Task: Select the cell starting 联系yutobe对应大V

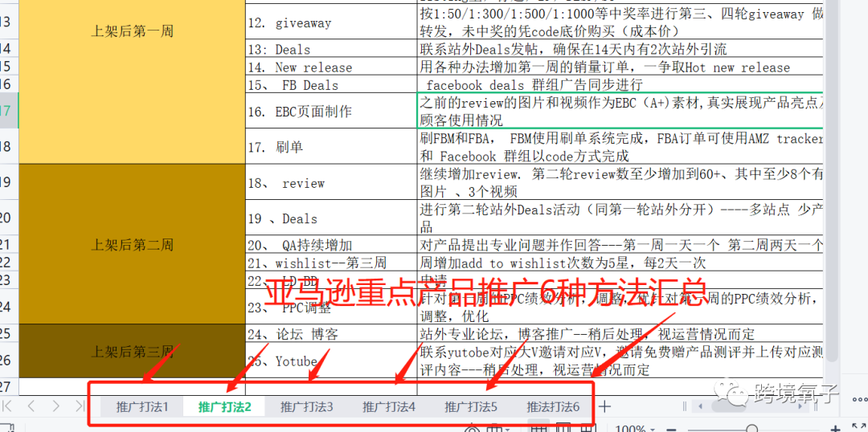Action: click(620, 360)
